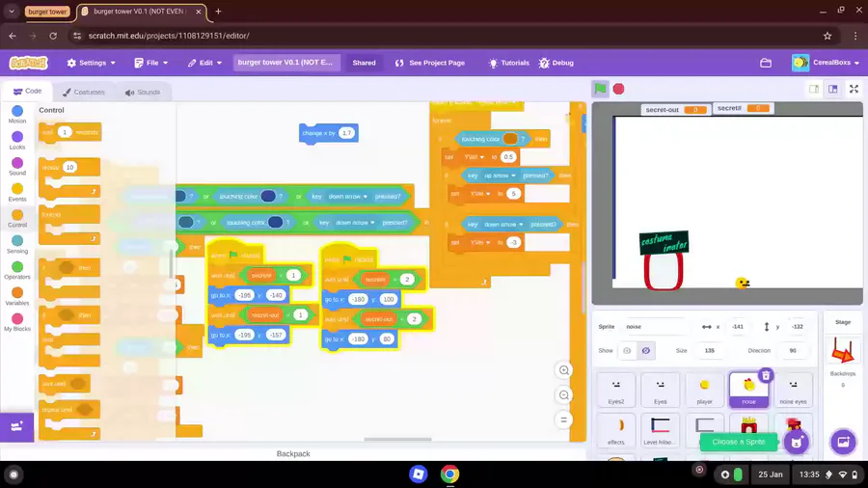Open the My Blocks category
Image resolution: width=868 pixels, height=488 pixels.
click(x=17, y=322)
